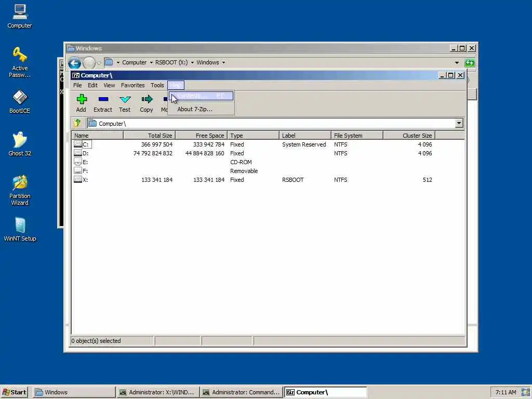Select the F: removable drive icon
Screen dimensions: 532x399
pyautogui.click(x=78, y=170)
